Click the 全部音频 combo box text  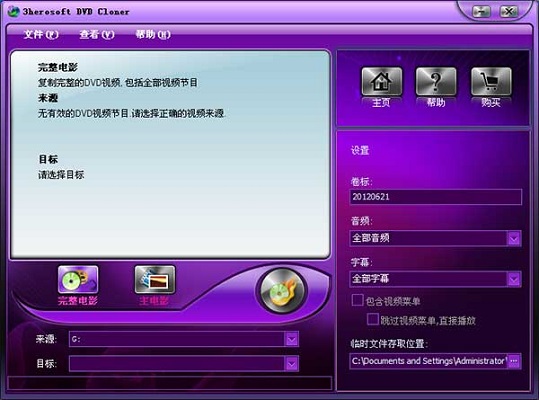tap(371, 238)
